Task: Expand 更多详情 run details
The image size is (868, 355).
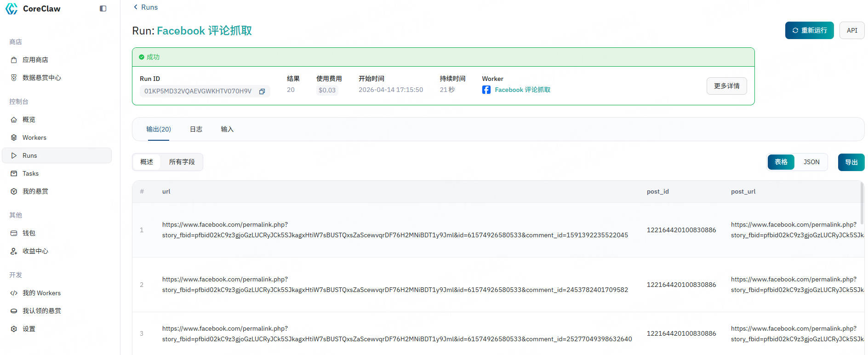Action: pyautogui.click(x=726, y=86)
